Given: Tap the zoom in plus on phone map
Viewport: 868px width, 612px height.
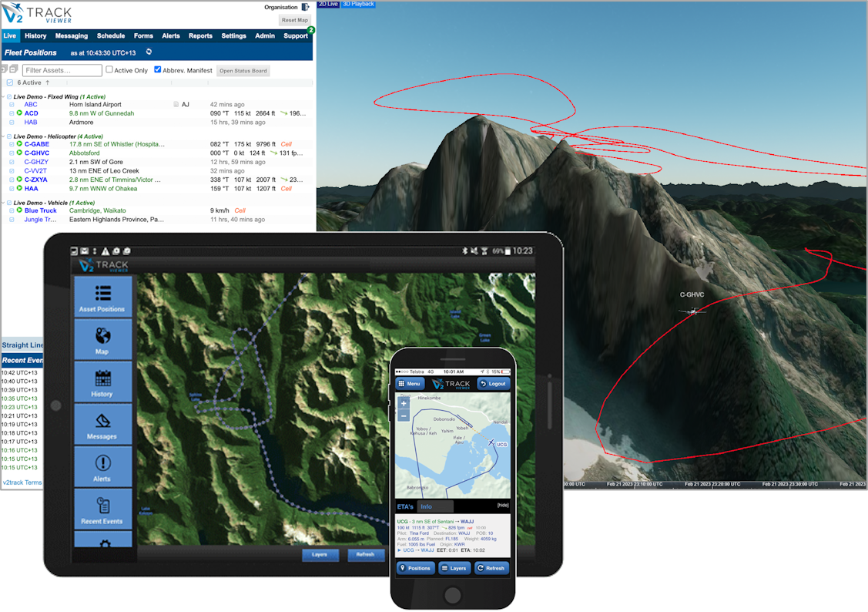Looking at the screenshot, I should point(404,403).
